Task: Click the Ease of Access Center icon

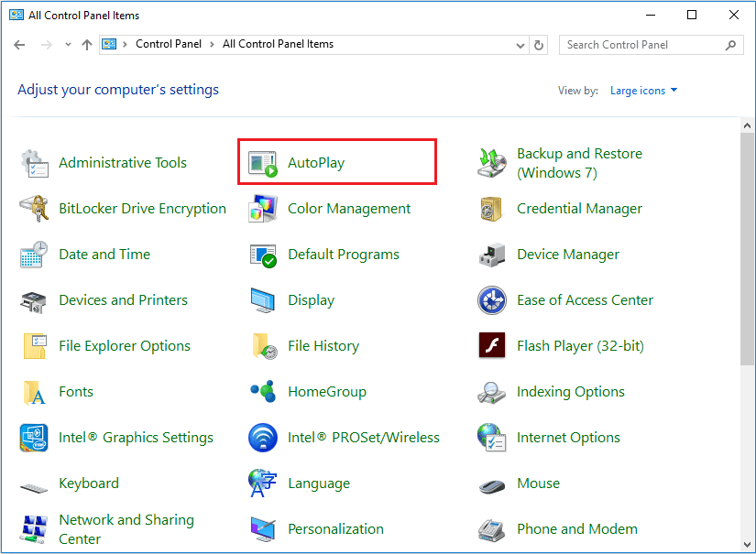Action: 492,300
